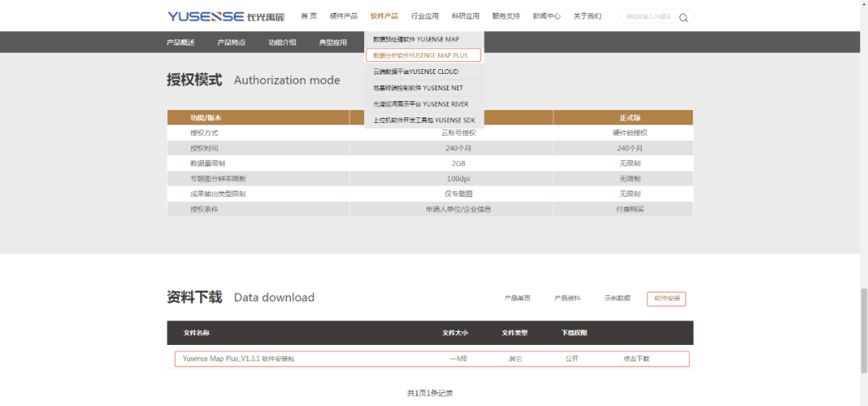Screen dimensions: 868x406
Task: Open the 新闻中心 navigation item
Action: 547,16
